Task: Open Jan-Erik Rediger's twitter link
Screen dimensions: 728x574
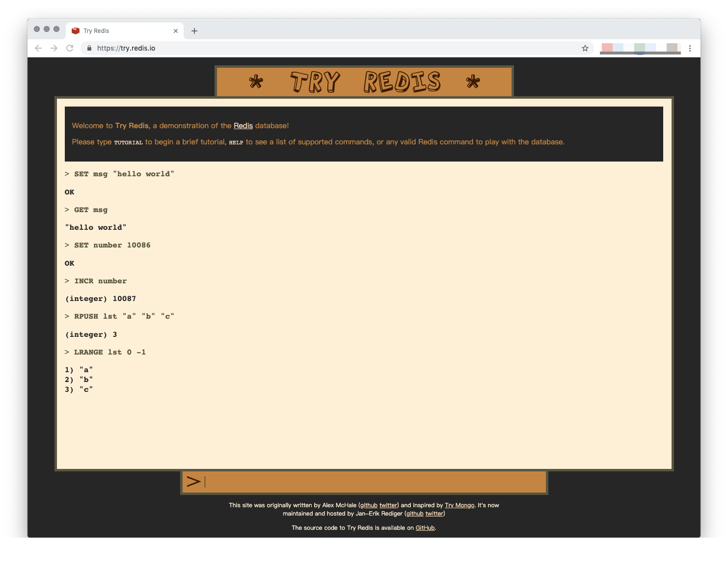Action: coord(434,514)
